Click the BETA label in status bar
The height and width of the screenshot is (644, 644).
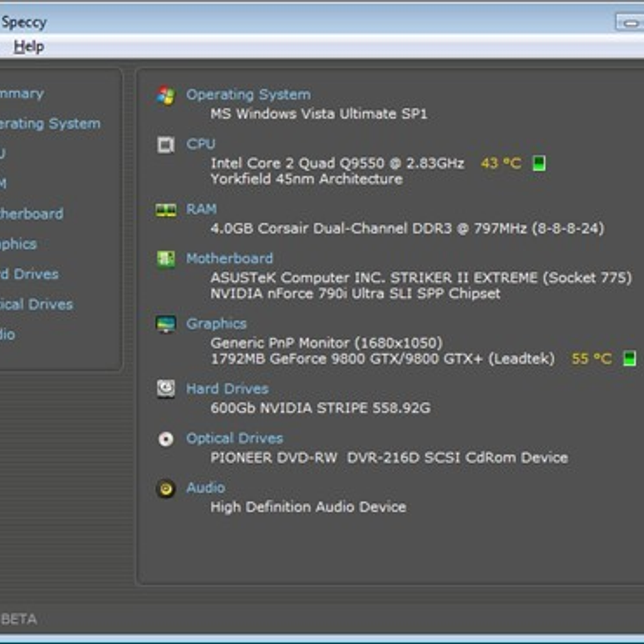[19, 619]
